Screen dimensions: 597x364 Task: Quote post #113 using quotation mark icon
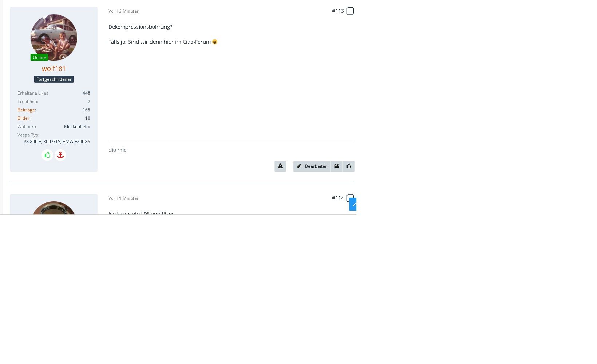(x=337, y=166)
